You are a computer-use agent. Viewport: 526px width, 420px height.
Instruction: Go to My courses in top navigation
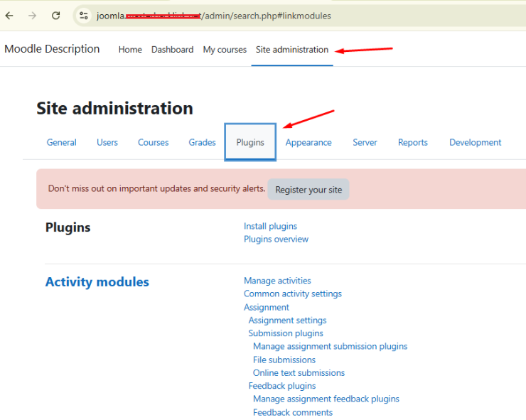point(225,50)
